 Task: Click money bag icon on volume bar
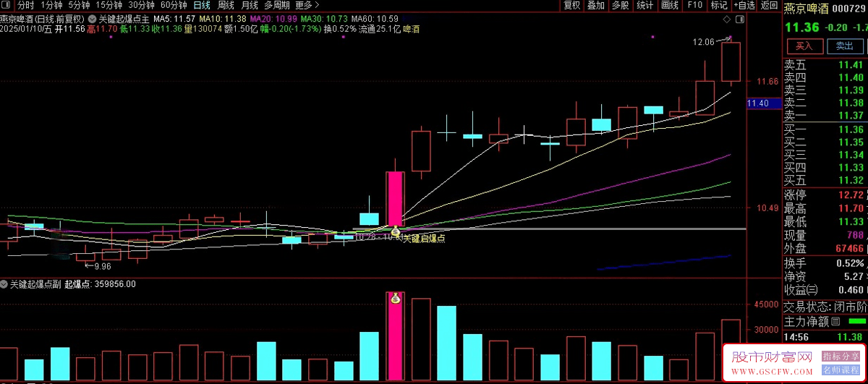click(x=395, y=297)
